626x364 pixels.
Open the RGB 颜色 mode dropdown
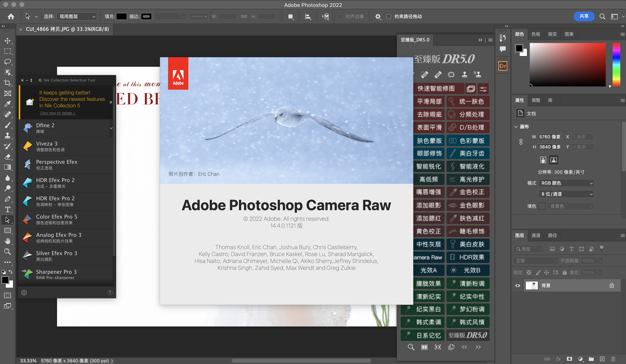pyautogui.click(x=566, y=183)
